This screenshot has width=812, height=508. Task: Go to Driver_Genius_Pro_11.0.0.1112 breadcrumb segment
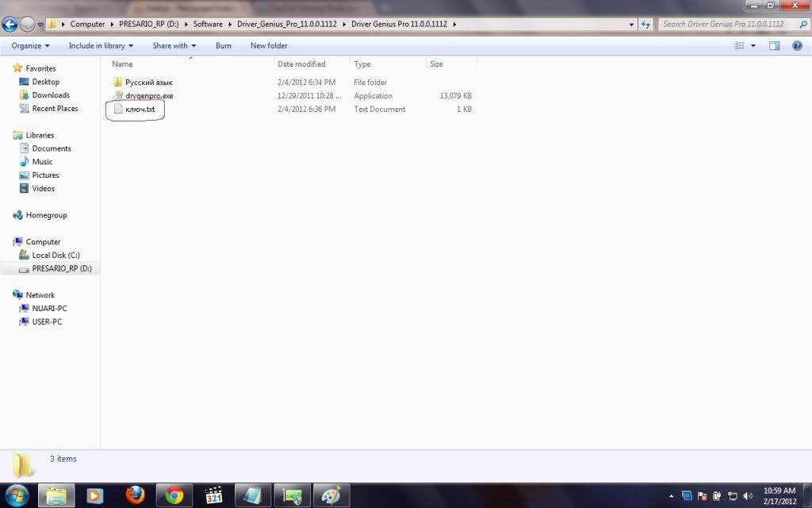[x=287, y=24]
